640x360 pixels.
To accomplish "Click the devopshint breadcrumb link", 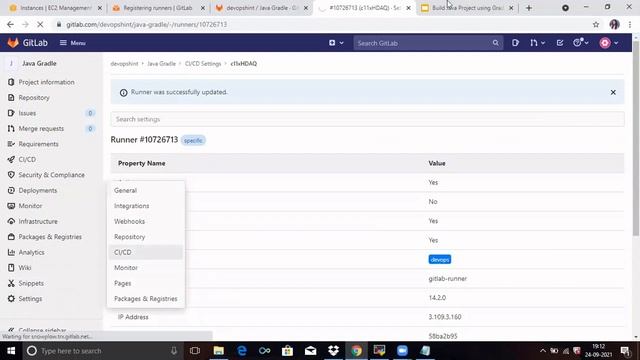I will pos(124,64).
